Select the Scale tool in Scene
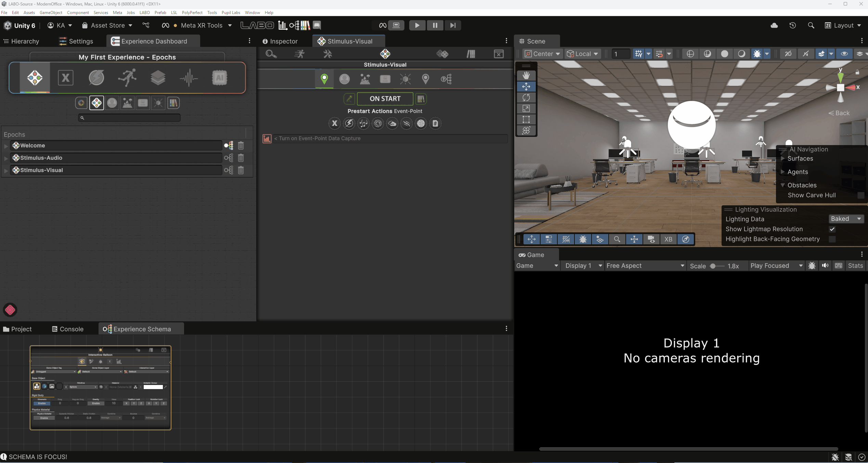 tap(526, 108)
